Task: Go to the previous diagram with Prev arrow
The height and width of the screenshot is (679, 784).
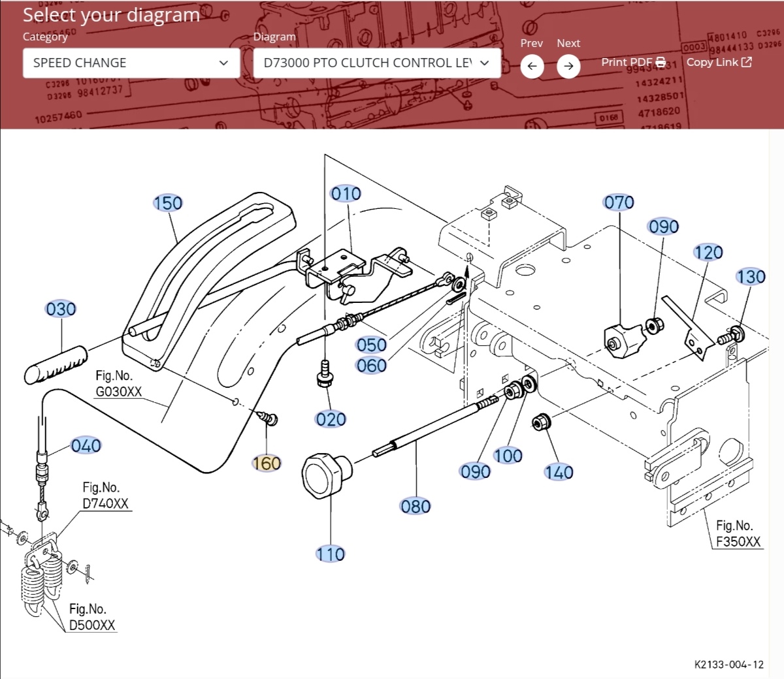Action: 532,66
